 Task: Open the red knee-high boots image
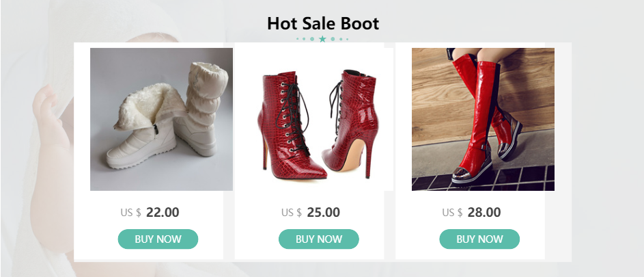click(483, 119)
